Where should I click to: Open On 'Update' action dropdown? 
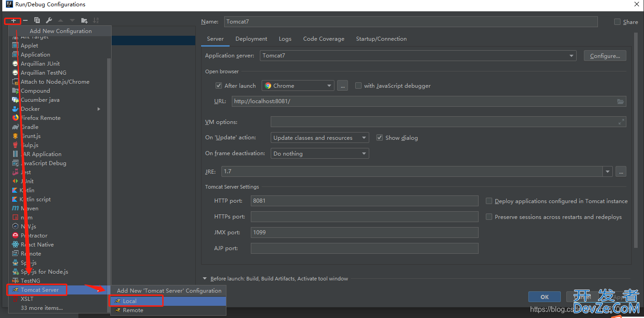(320, 138)
